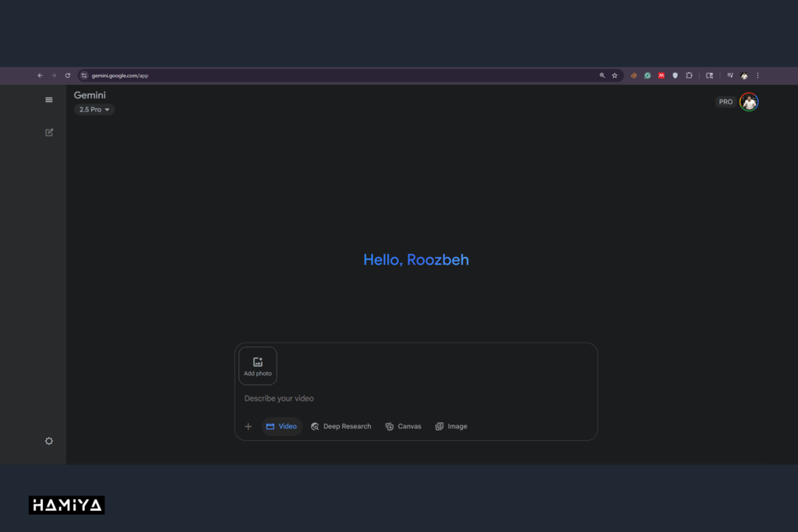Open browser media controls icon
This screenshot has width=798, height=532.
(730, 76)
